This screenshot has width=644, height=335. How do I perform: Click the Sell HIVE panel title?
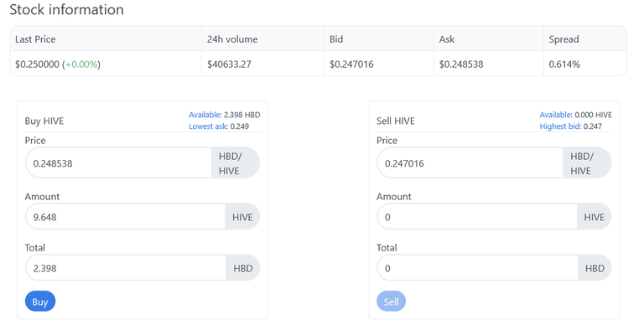point(396,121)
